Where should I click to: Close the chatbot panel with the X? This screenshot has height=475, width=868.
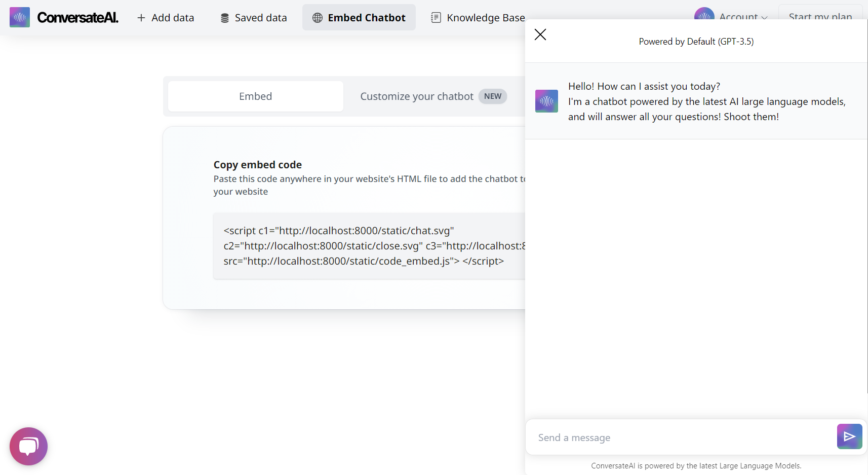(540, 34)
